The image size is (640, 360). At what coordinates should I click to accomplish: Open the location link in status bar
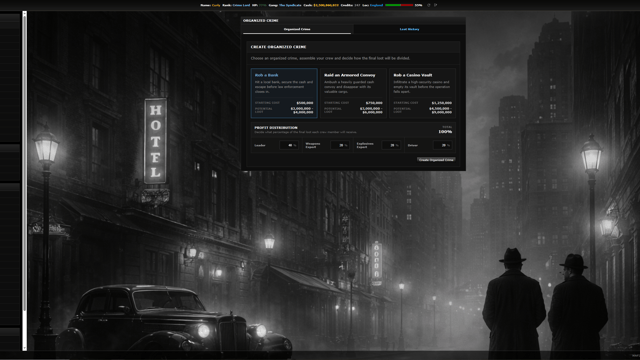coord(376,5)
